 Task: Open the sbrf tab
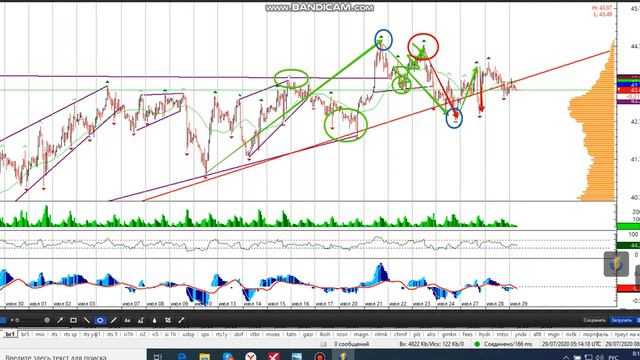point(239,334)
